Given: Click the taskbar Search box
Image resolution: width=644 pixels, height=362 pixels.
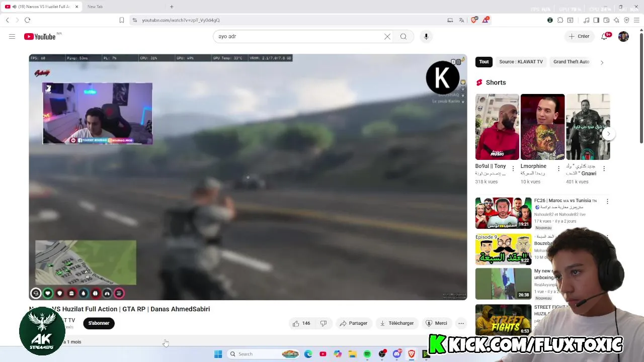Looking at the screenshot, I should click(264, 354).
